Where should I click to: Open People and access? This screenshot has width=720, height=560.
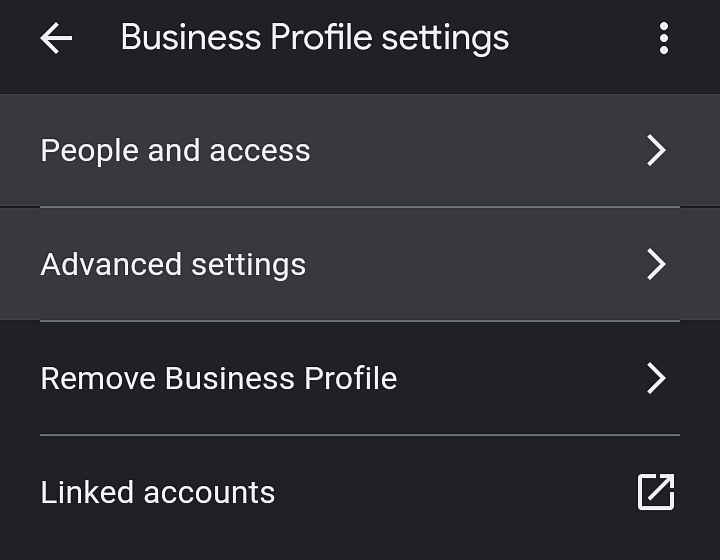(x=360, y=150)
